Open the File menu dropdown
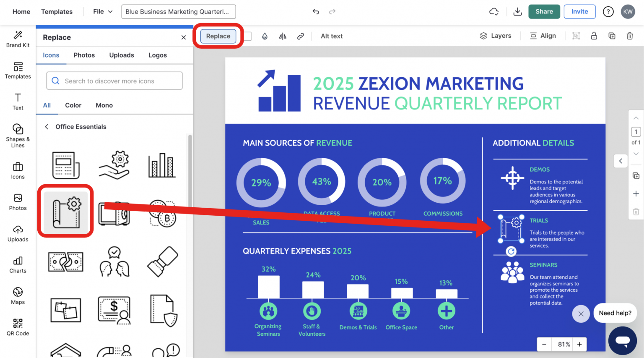644x358 pixels. (102, 11)
